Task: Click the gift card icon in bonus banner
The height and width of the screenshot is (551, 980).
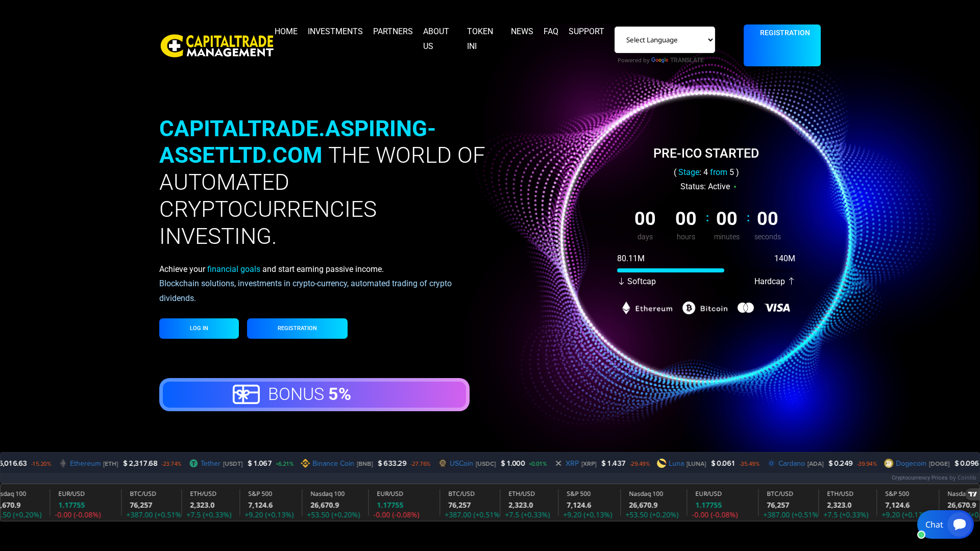Action: (246, 394)
